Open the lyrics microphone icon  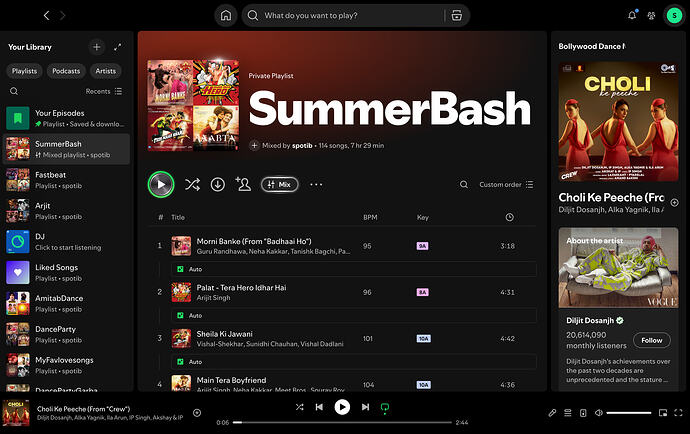(552, 413)
